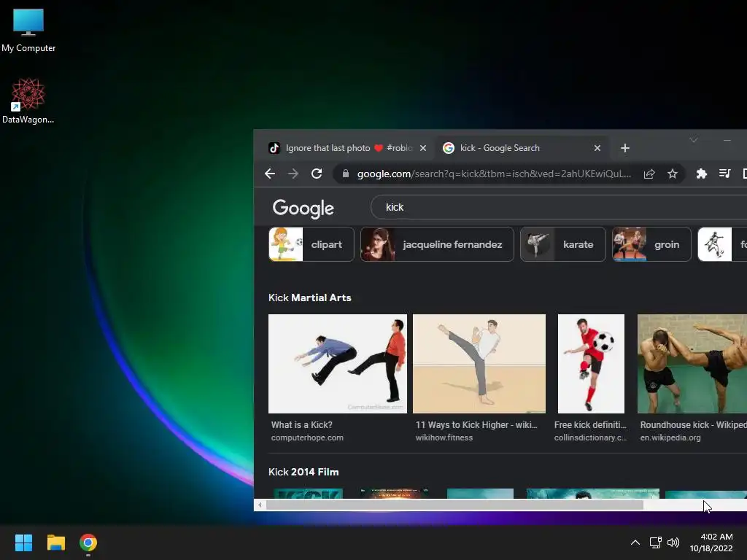Open the DataWagon desktop shortcut
Screen dimensions: 747x560
click(x=28, y=101)
